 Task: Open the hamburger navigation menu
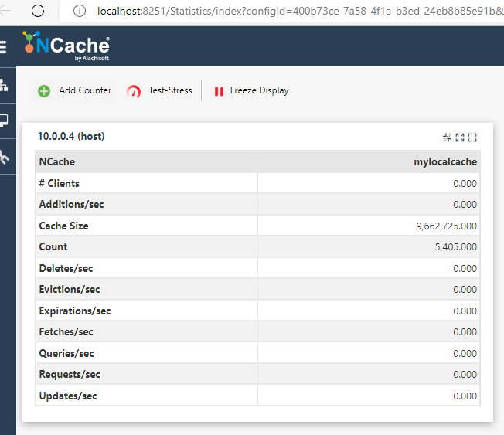click(x=3, y=47)
